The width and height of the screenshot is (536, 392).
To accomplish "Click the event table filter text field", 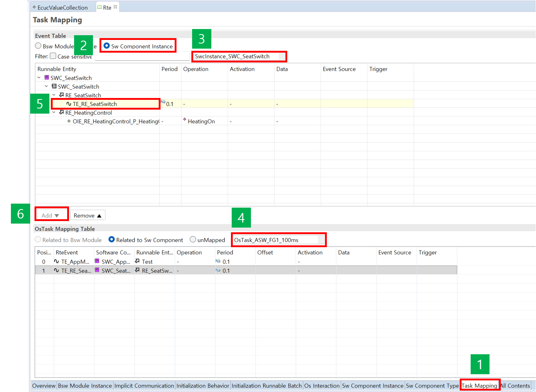I will coord(142,57).
